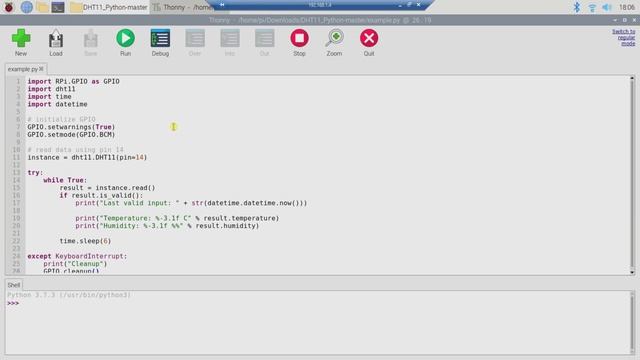Image resolution: width=640 pixels, height=360 pixels.
Task: Click 'result = instance.read()' line
Action: pos(107,188)
